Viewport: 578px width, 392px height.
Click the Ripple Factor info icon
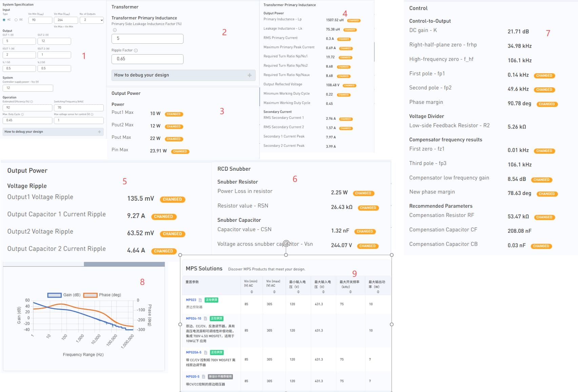(x=136, y=50)
